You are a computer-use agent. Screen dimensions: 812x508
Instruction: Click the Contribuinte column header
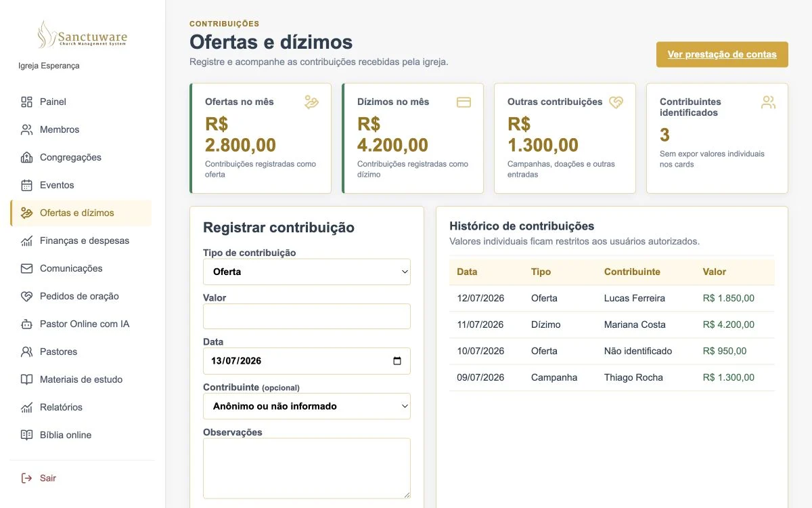point(632,272)
